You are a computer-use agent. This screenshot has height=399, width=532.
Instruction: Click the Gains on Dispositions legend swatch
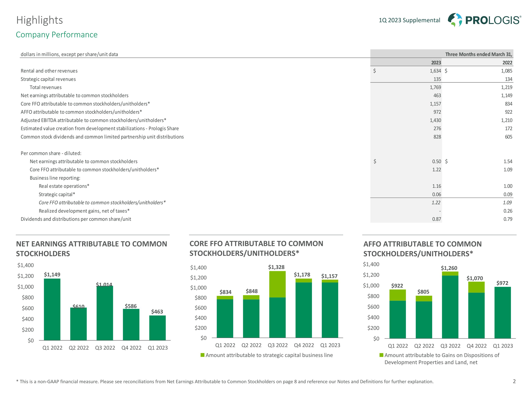[x=381, y=355]
